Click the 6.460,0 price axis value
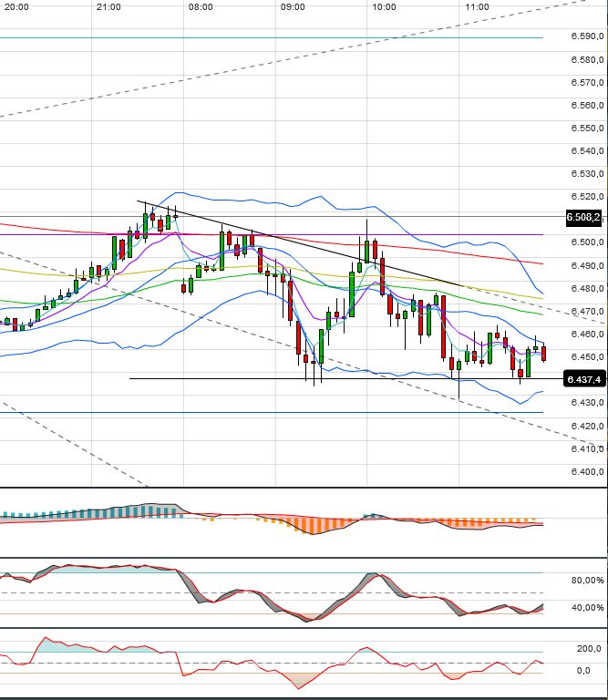Viewport: 608px width, 700px height. click(587, 334)
